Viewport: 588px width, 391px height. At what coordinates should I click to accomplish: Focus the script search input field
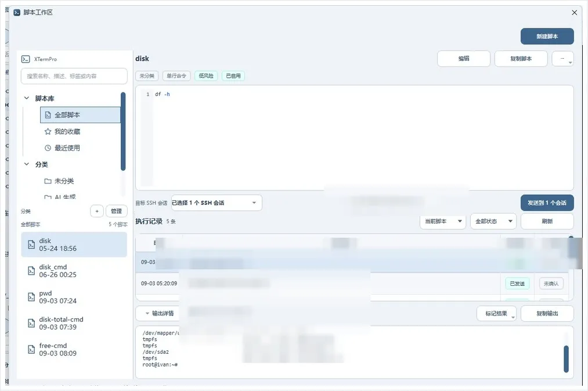click(74, 76)
